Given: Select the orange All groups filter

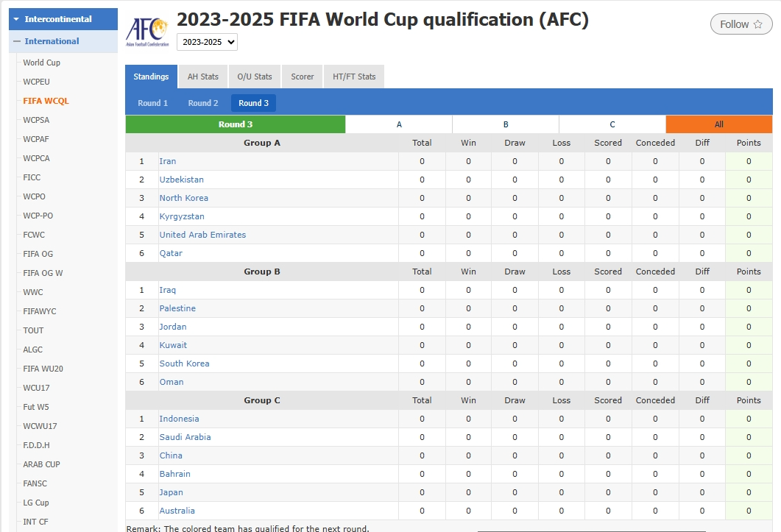Looking at the screenshot, I should click(719, 124).
